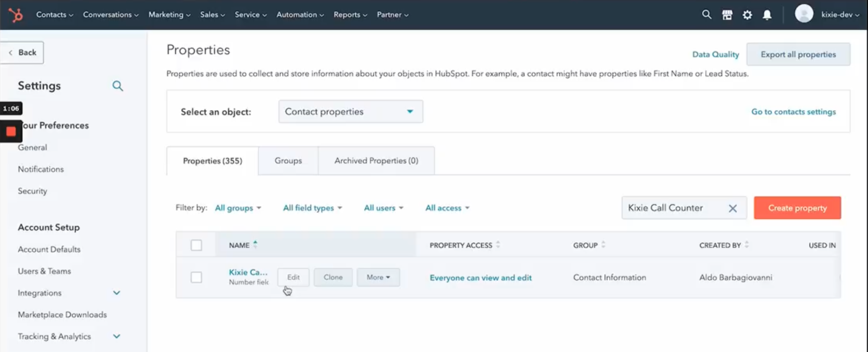Open the Conversations menu
This screenshot has width=868, height=352.
tap(111, 15)
